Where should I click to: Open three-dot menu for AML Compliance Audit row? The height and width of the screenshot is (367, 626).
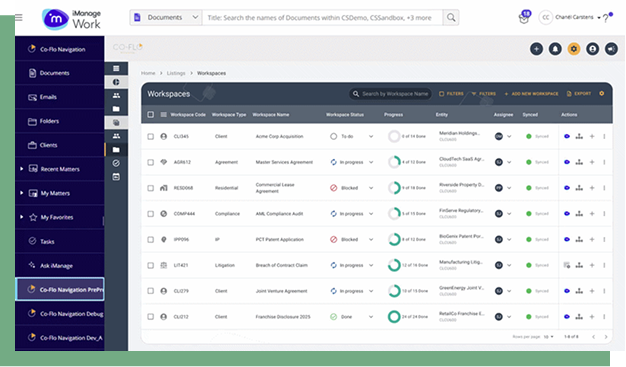pos(604,214)
